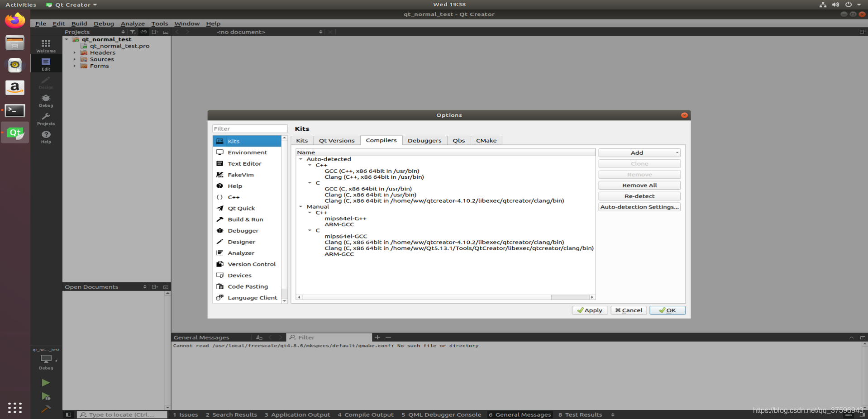Open the Debugger options category
This screenshot has height=419, width=868.
click(247, 230)
